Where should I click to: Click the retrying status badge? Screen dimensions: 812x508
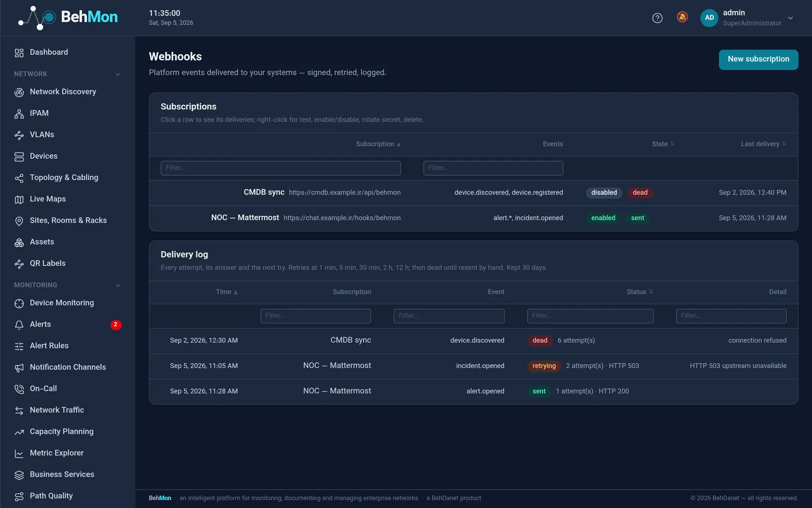[544, 366]
